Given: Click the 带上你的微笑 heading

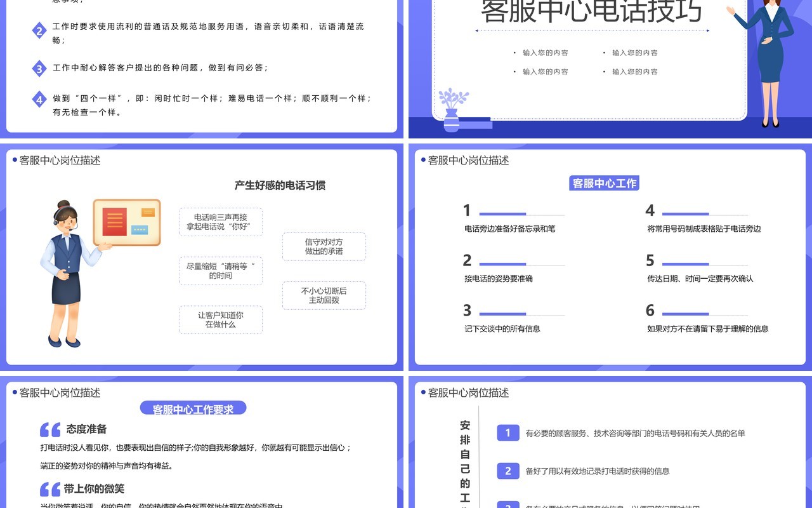Looking at the screenshot, I should (x=94, y=489).
